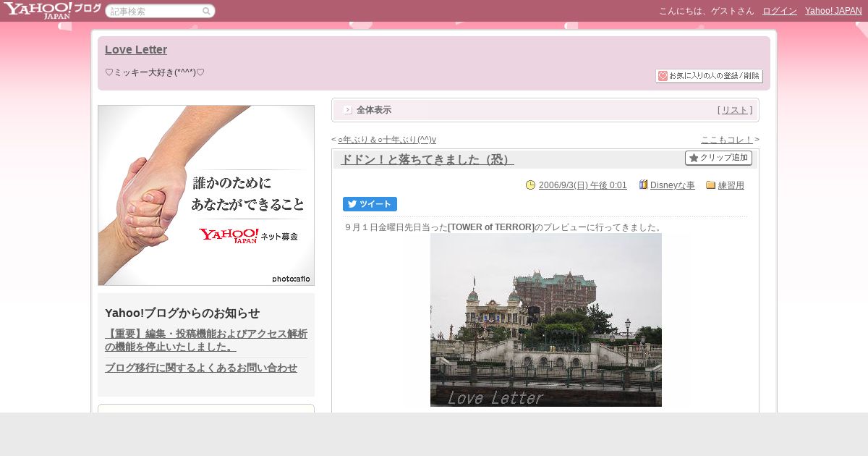The image size is (868, 456).
Task: Open the Disneyな事 category link
Action: pyautogui.click(x=673, y=185)
